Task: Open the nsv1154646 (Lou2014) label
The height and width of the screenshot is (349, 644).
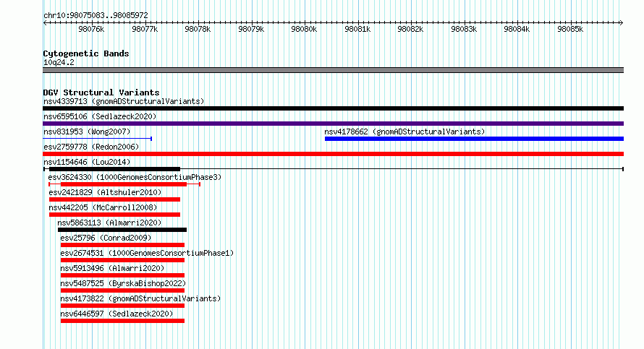Action: coord(87,162)
